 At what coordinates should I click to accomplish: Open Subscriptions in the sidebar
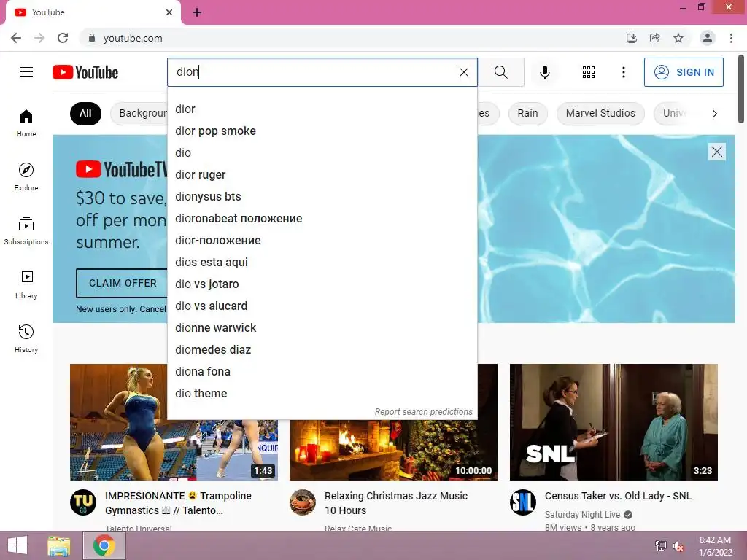pyautogui.click(x=26, y=231)
